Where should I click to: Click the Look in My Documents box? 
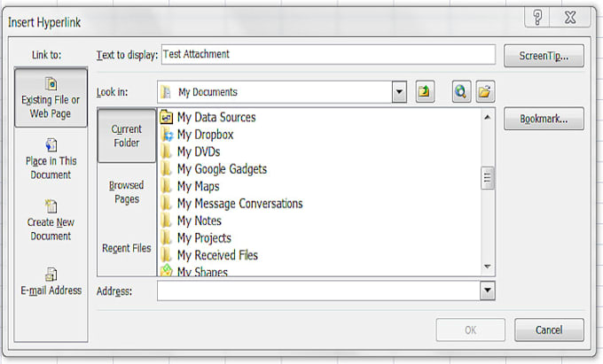(x=275, y=92)
